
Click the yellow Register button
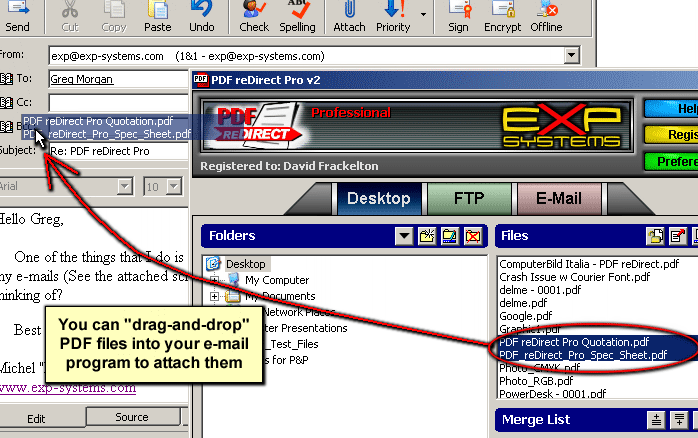pos(671,134)
